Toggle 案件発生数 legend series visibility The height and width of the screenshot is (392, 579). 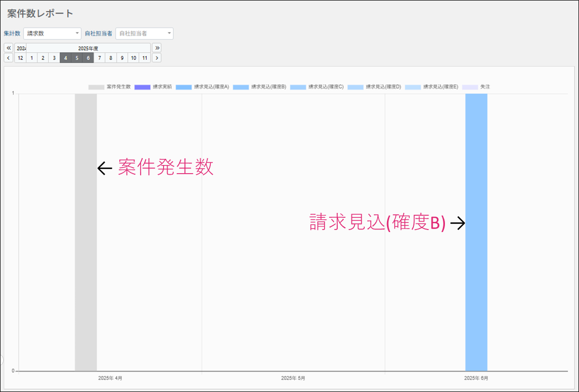coord(110,87)
